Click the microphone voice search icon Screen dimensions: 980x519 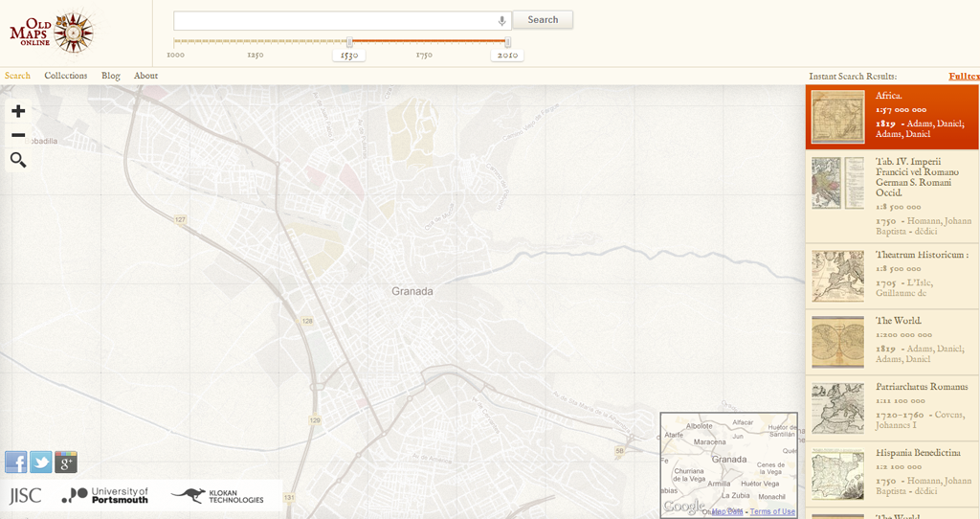coord(501,21)
